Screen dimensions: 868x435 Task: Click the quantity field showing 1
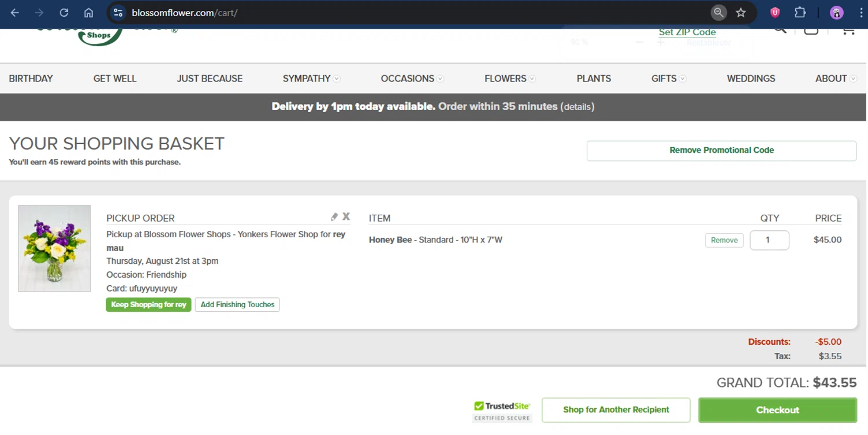pos(769,240)
